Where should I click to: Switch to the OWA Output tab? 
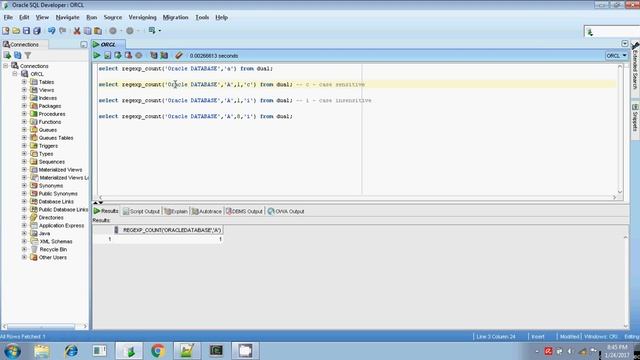286,211
